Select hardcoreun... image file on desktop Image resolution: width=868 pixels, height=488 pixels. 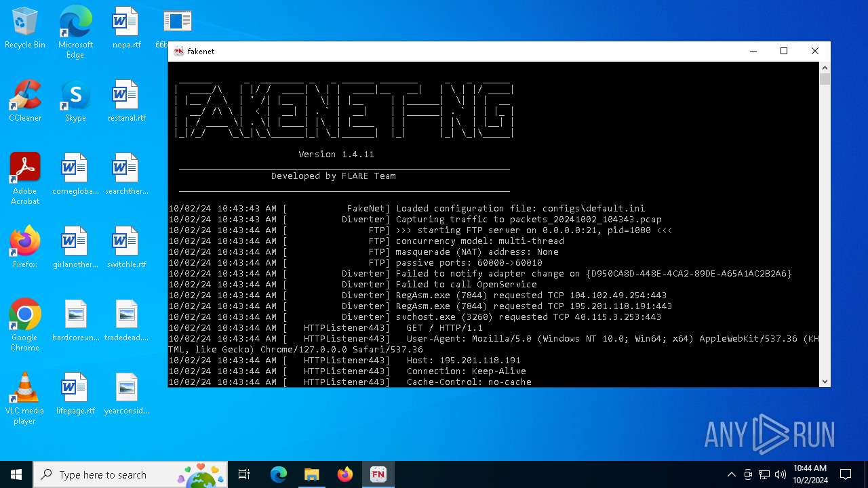(x=75, y=321)
